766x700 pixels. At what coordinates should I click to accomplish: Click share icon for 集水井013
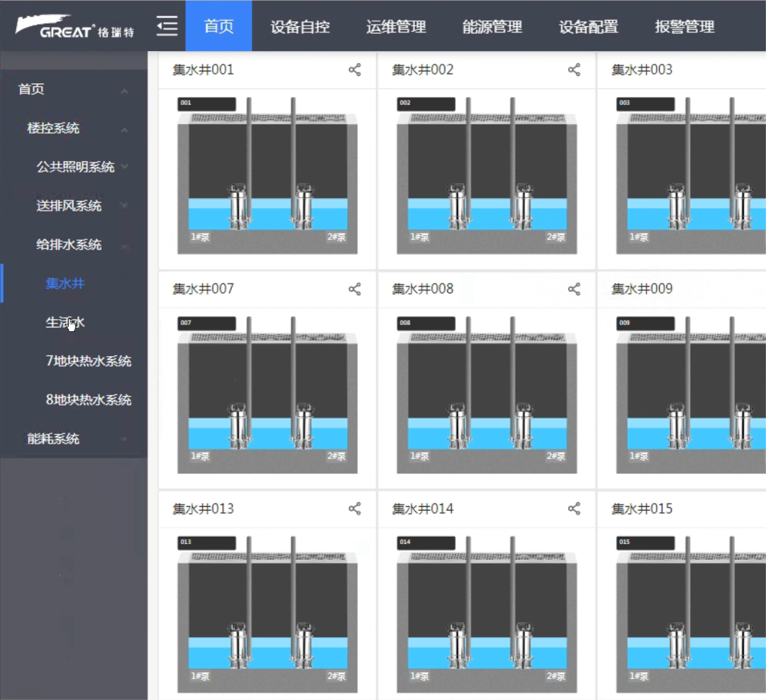tap(355, 509)
